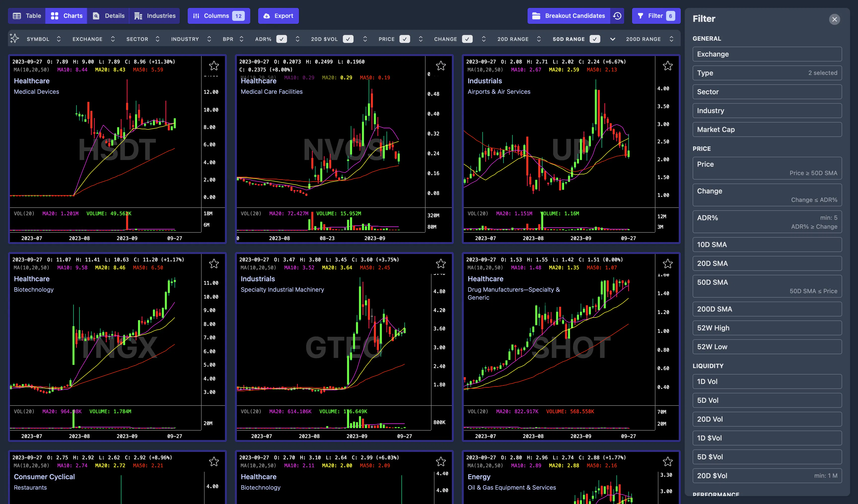Image resolution: width=858 pixels, height=504 pixels.
Task: Switch to Charts view
Action: pos(66,16)
